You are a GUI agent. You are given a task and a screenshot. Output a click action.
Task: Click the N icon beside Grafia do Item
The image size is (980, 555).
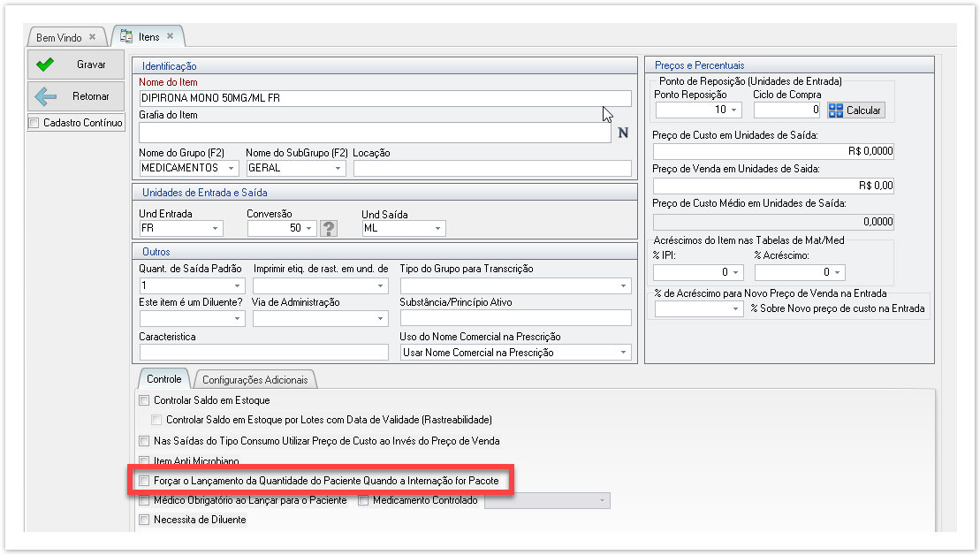(622, 133)
